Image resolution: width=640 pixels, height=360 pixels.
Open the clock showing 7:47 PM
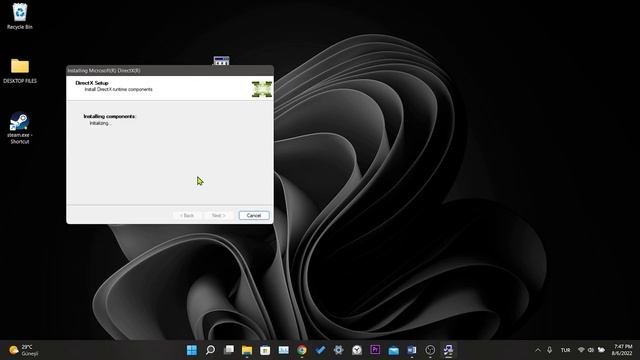[622, 350]
